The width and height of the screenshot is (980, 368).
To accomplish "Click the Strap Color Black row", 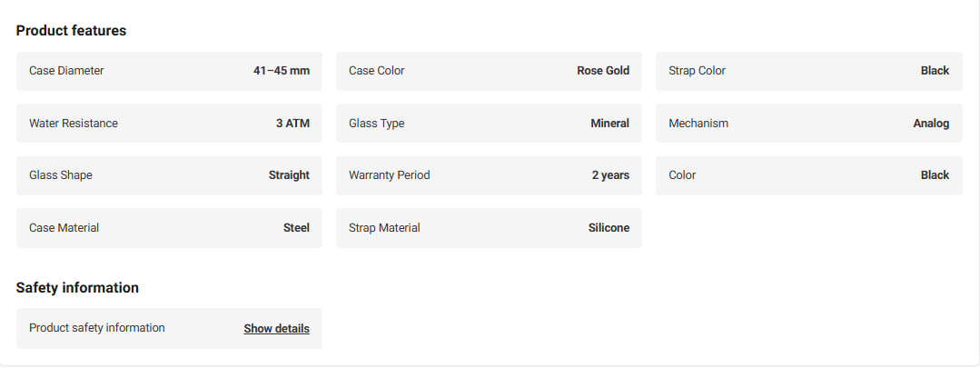I will pos(808,71).
